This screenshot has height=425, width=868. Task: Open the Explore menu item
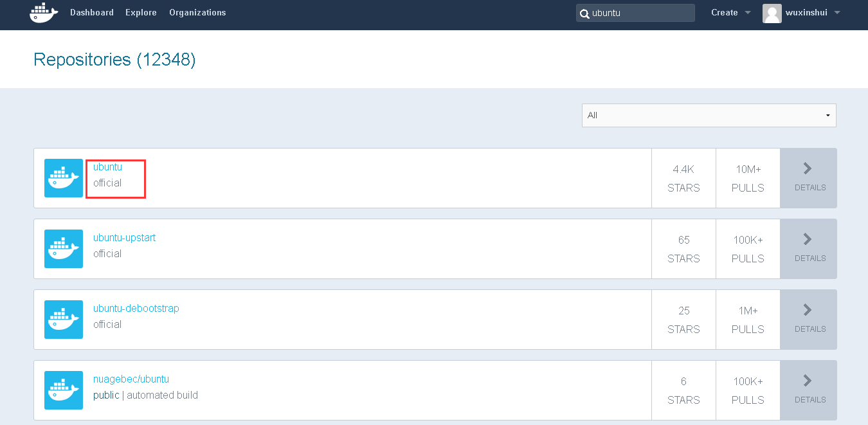tap(141, 12)
